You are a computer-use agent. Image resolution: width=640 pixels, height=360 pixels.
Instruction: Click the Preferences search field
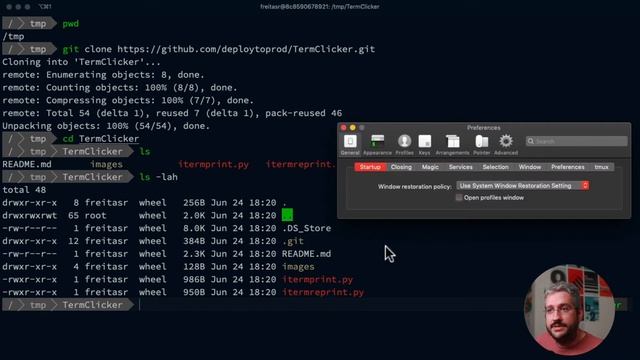576,141
